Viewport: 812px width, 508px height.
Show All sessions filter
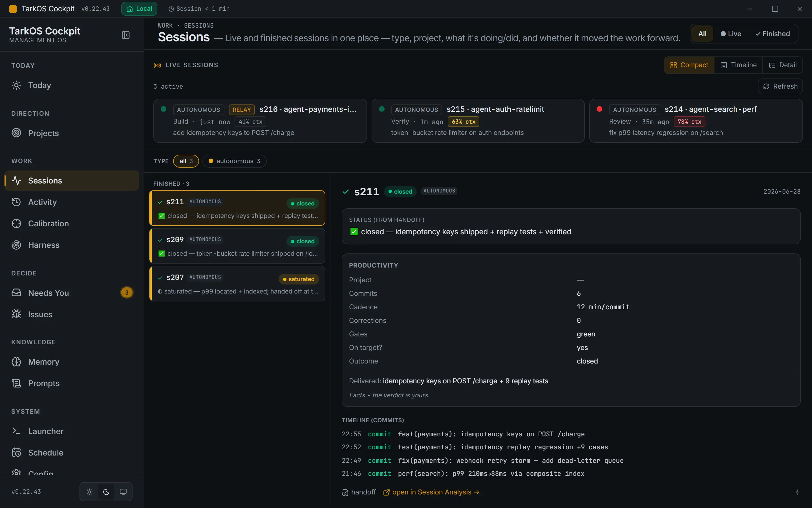[702, 34]
